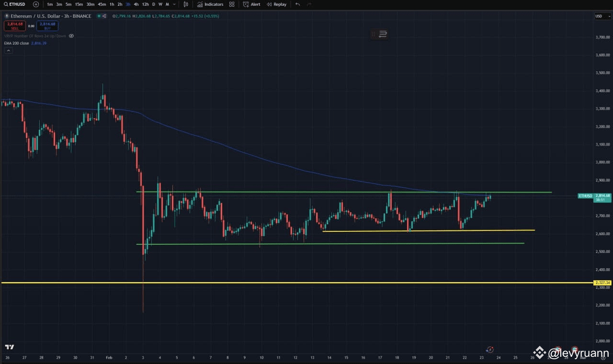Select the upper green resistance line
This screenshot has width=613, height=364.
344,192
